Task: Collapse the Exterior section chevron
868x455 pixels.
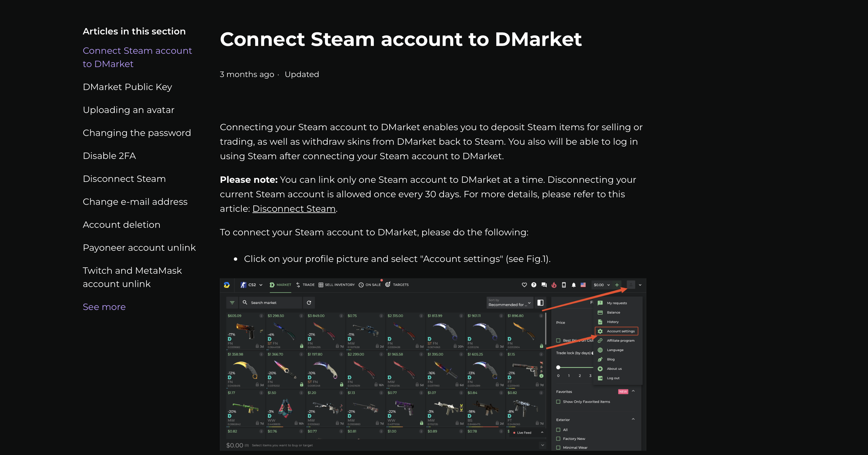Action: pos(633,419)
